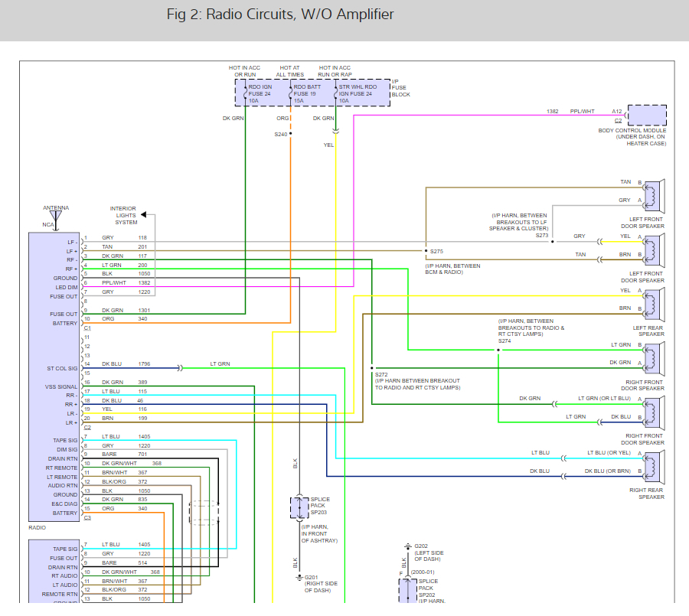Click the 'AUDIO RTN' pin label
The width and height of the screenshot is (689, 616).
coord(63,485)
